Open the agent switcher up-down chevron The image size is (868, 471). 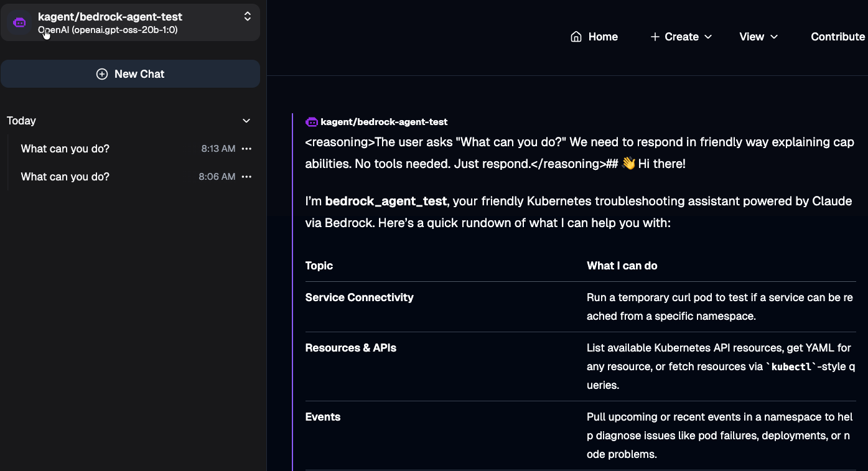point(247,17)
